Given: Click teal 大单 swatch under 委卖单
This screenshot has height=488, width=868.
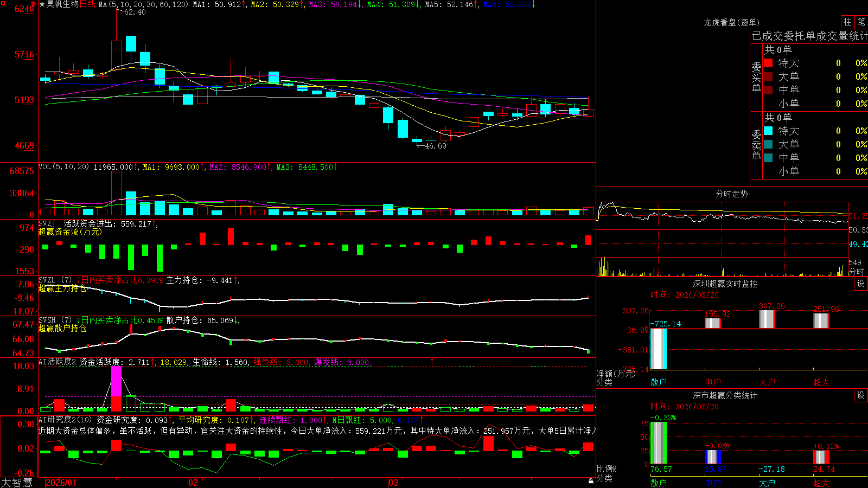Looking at the screenshot, I should (768, 144).
